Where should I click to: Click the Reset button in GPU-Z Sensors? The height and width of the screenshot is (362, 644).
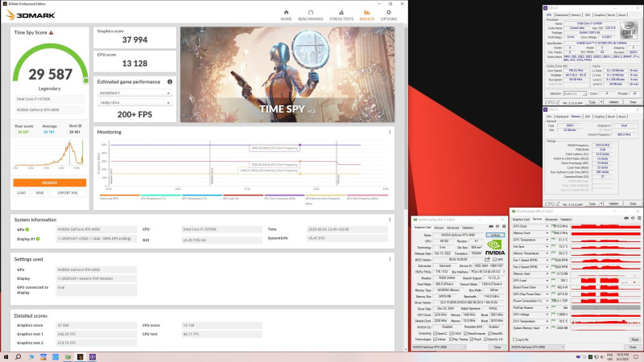[635, 339]
